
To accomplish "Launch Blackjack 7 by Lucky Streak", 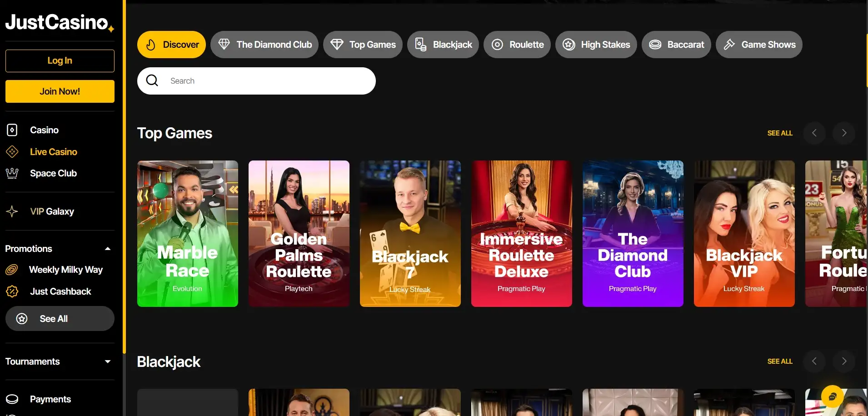I will pos(410,234).
